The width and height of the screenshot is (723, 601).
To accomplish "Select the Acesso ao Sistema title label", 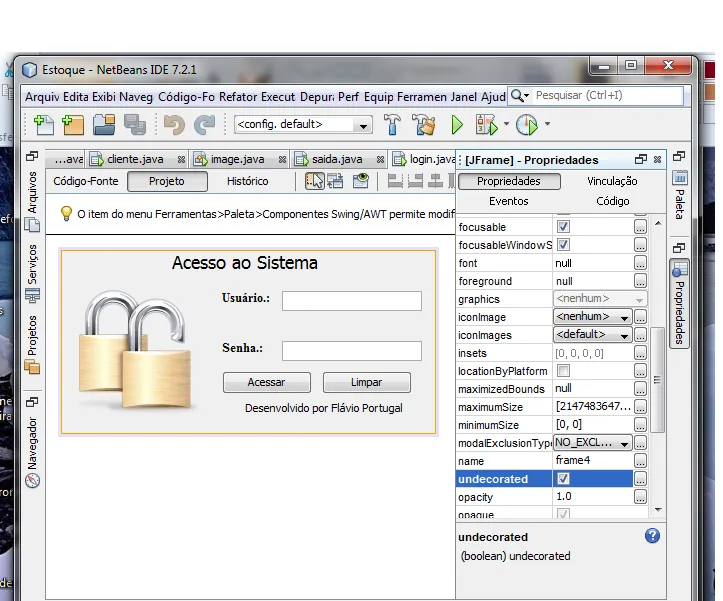I will (245, 263).
